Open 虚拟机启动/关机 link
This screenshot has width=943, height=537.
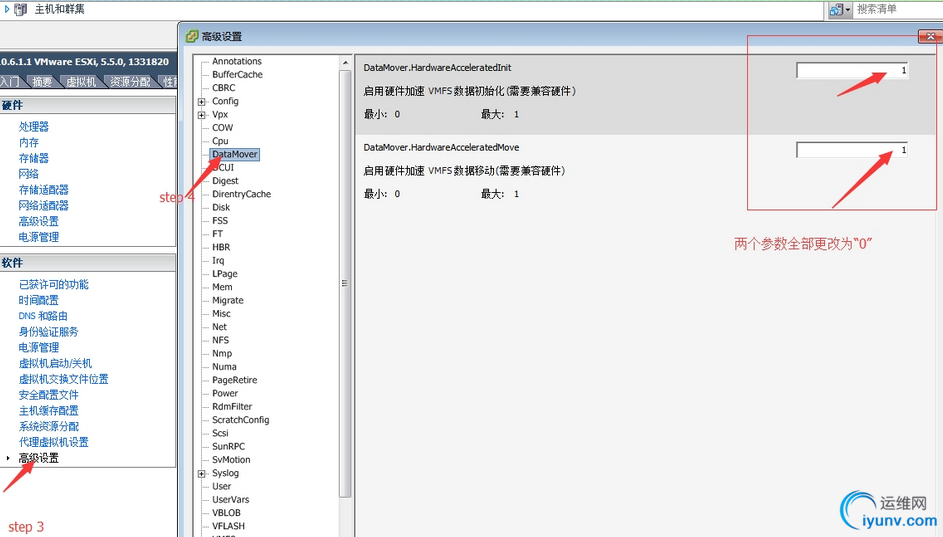click(x=55, y=363)
